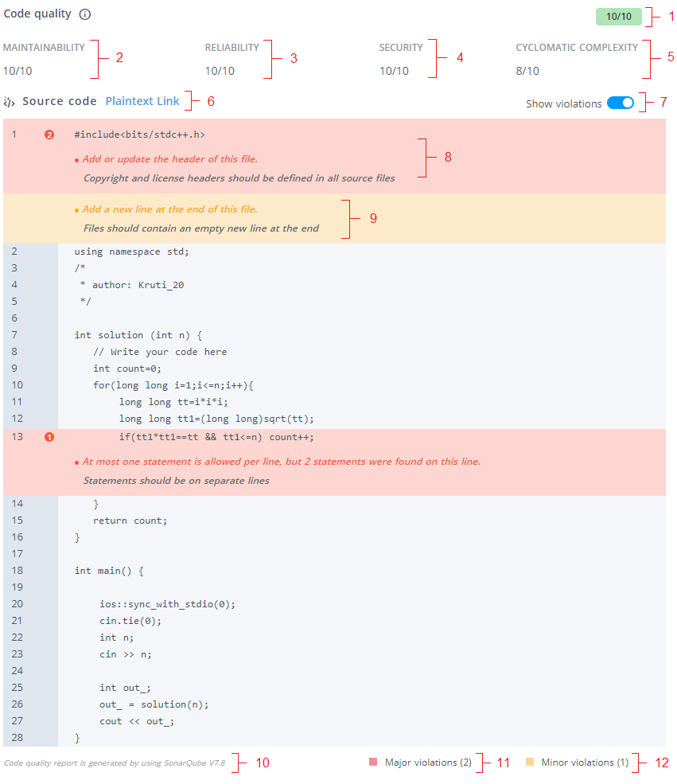Click the violation count badge on line 1
The width and height of the screenshot is (677, 784).
tap(49, 135)
